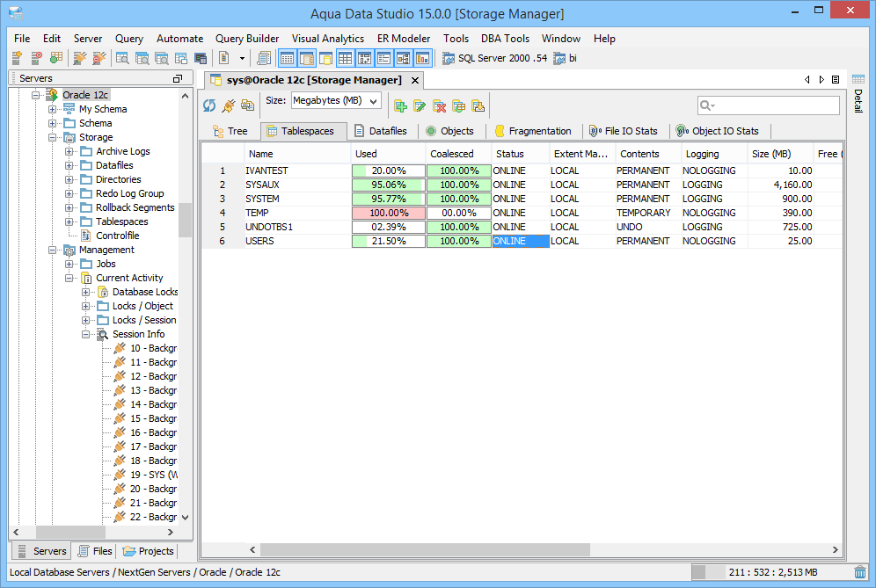This screenshot has width=876, height=588.
Task: Sort by the Used column header
Action: pos(388,154)
